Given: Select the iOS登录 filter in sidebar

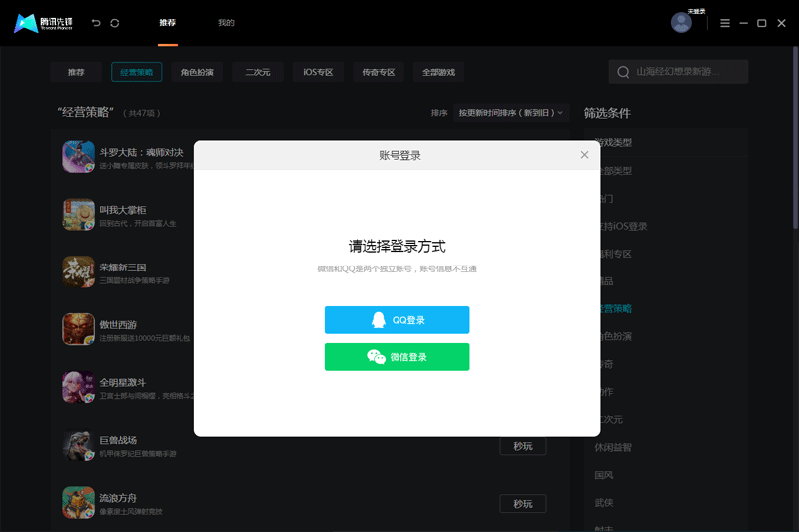Looking at the screenshot, I should [x=624, y=226].
